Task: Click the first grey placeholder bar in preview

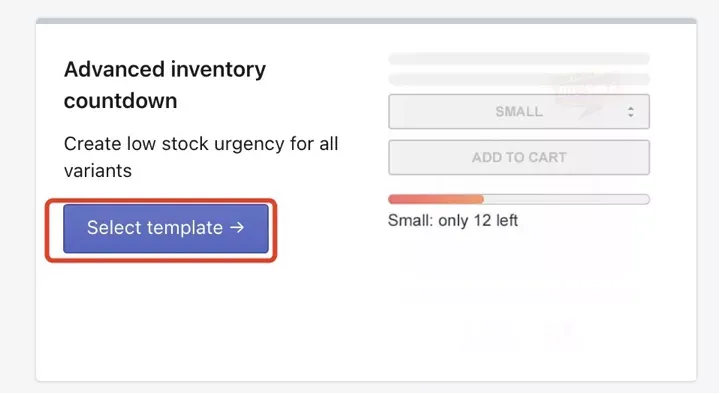Action: pos(519,58)
